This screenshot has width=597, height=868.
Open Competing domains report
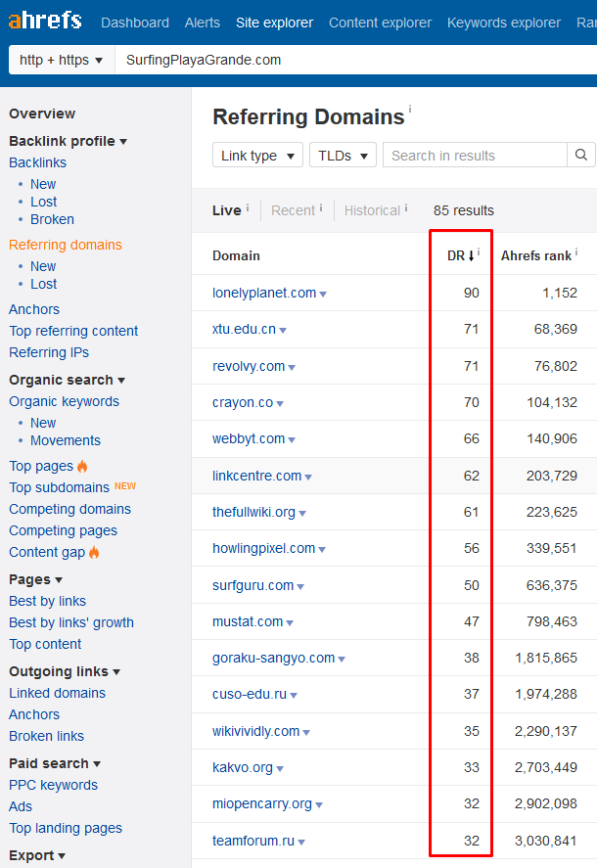69,509
